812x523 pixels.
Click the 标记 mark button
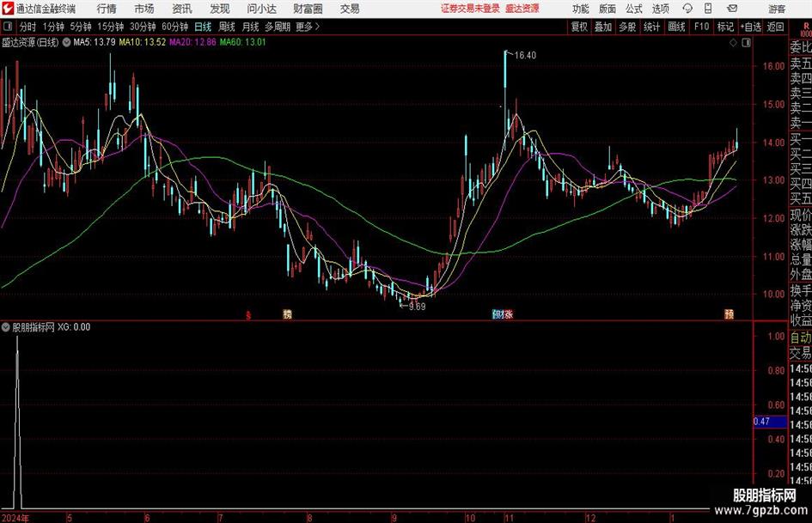725,27
